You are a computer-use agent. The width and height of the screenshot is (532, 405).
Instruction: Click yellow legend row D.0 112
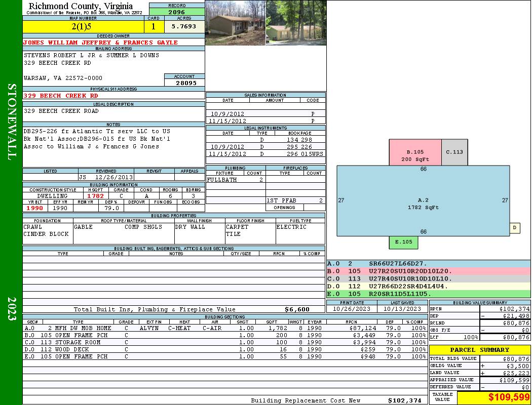(429, 286)
